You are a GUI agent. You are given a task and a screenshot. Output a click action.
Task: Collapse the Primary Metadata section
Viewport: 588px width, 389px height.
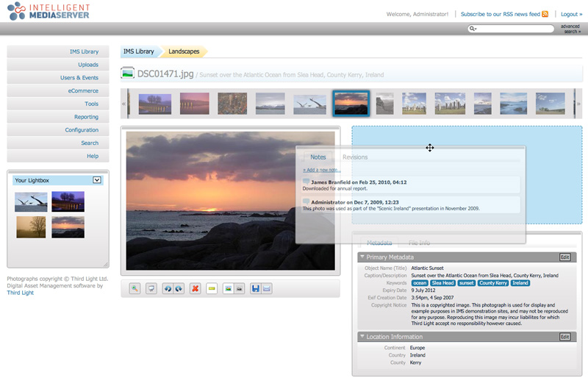[x=362, y=257]
